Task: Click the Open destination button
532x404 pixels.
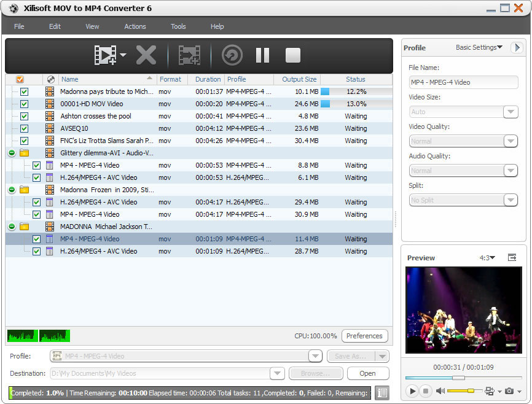Action: pos(367,373)
